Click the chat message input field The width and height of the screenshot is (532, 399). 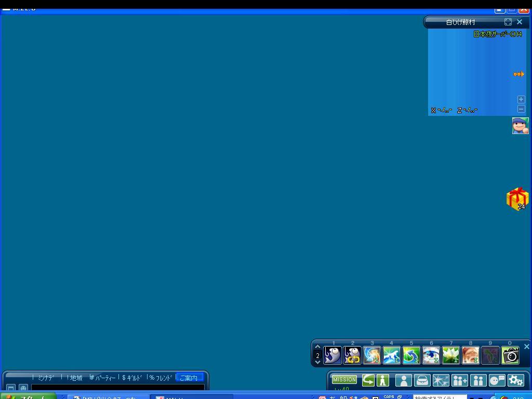pos(117,388)
